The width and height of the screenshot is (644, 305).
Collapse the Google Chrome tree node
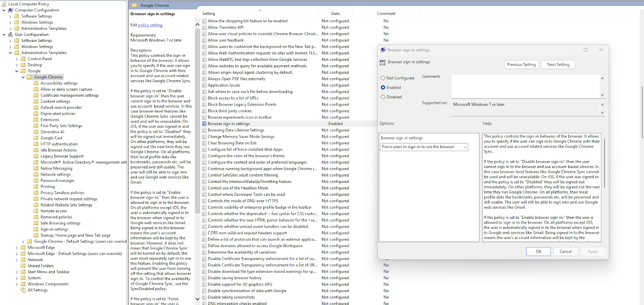pyautogui.click(x=23, y=77)
